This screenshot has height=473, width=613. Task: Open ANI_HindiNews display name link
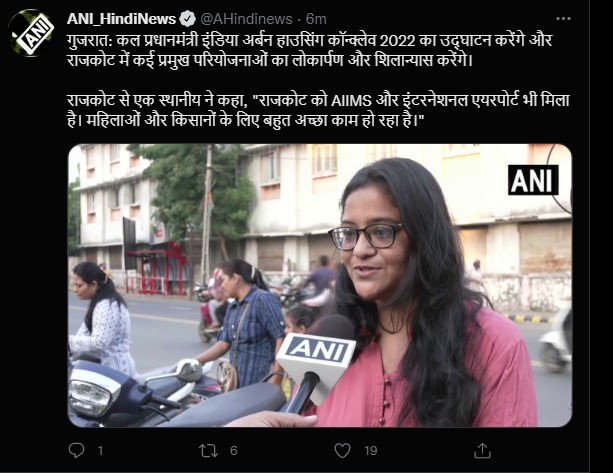coord(121,18)
